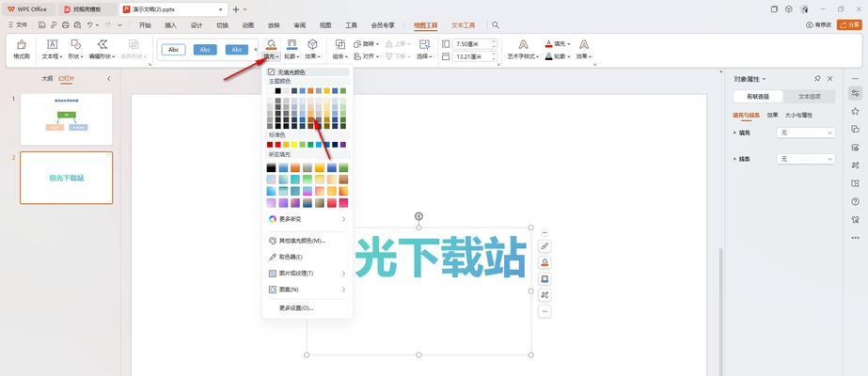Click the properties sliders icon in right sidebar
The width and height of the screenshot is (868, 376).
coord(855,93)
